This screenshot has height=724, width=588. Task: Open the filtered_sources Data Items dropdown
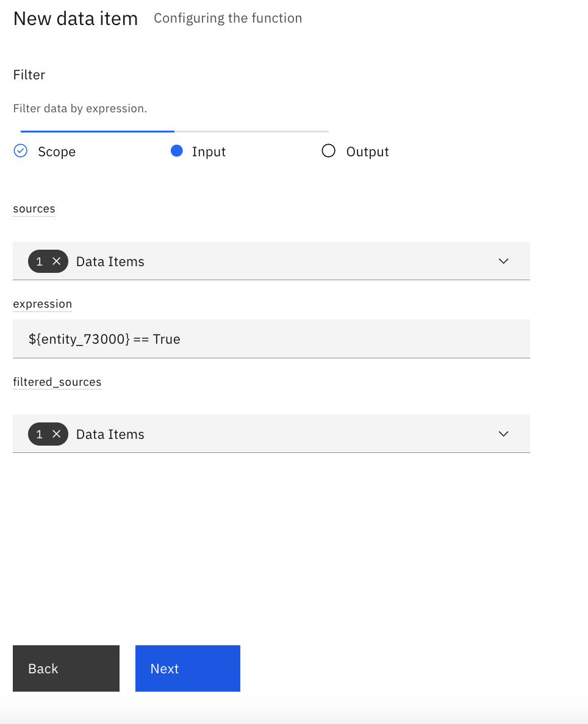click(x=271, y=433)
